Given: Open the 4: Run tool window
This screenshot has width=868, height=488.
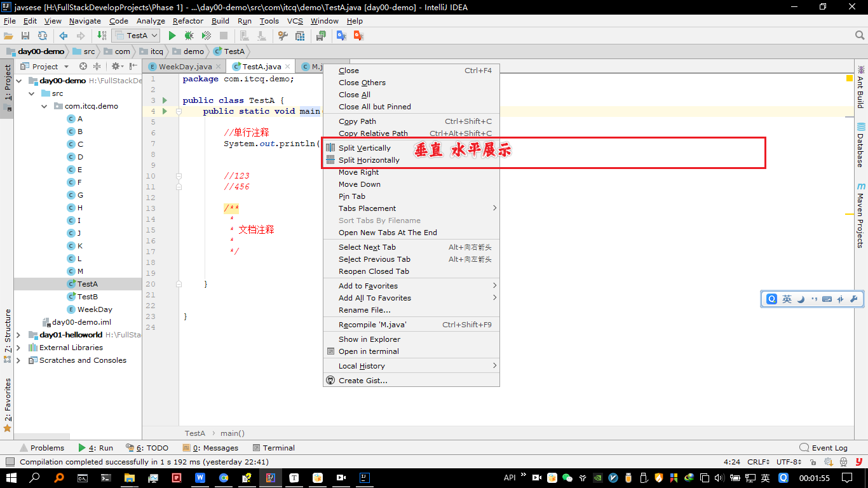Looking at the screenshot, I should 95,448.
